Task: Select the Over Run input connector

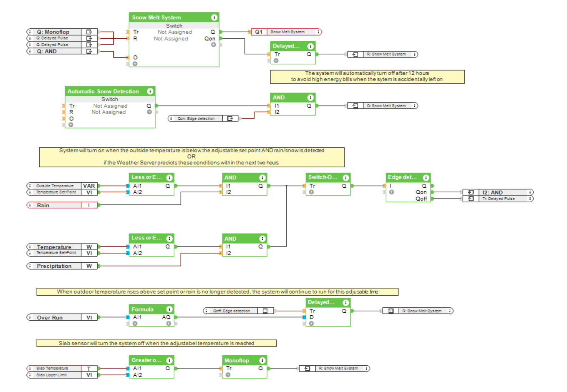Action: coord(62,317)
